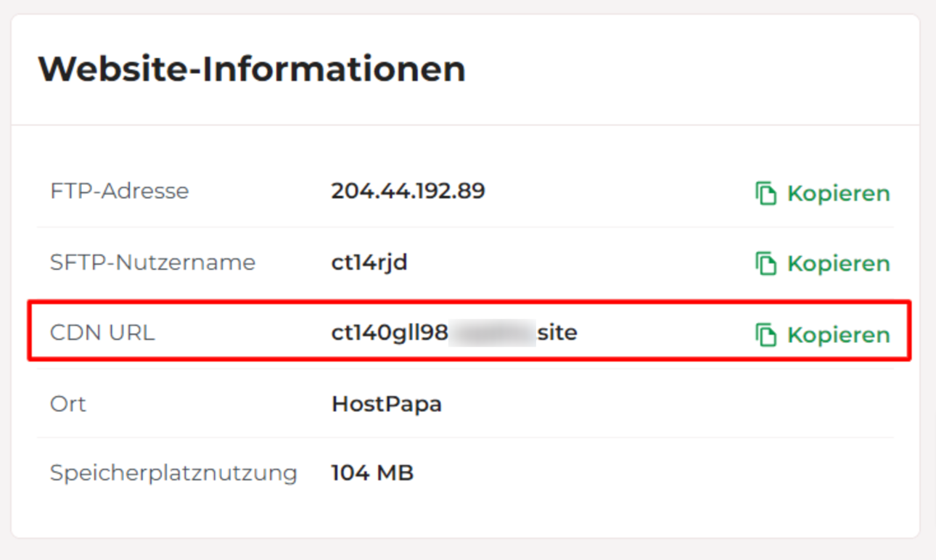Click the copy icon for SFTP-Nutzername
The image size is (936, 560).
tap(765, 263)
